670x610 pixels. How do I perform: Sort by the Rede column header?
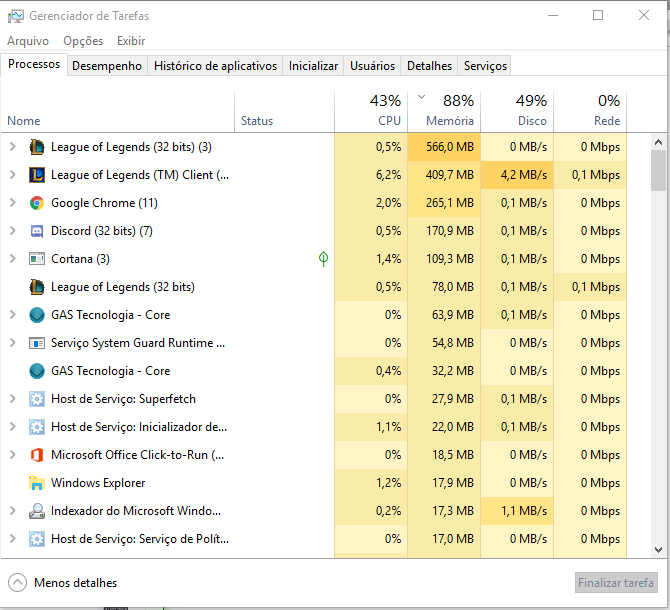(x=590, y=111)
